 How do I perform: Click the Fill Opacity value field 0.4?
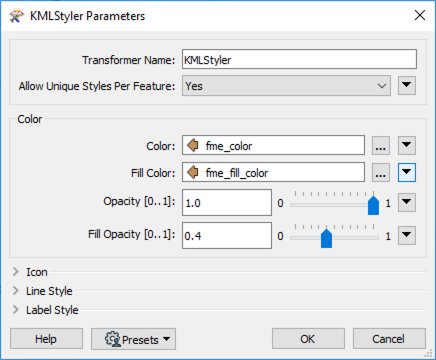coord(227,235)
